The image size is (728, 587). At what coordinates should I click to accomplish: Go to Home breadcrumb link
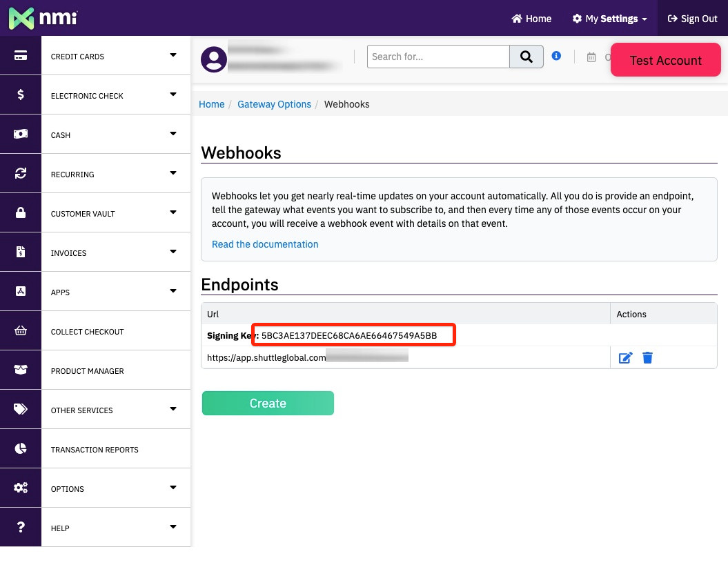pos(212,104)
